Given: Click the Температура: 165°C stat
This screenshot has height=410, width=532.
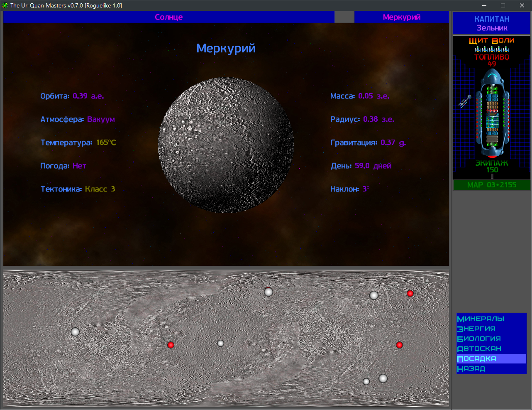Looking at the screenshot, I should click(x=78, y=142).
